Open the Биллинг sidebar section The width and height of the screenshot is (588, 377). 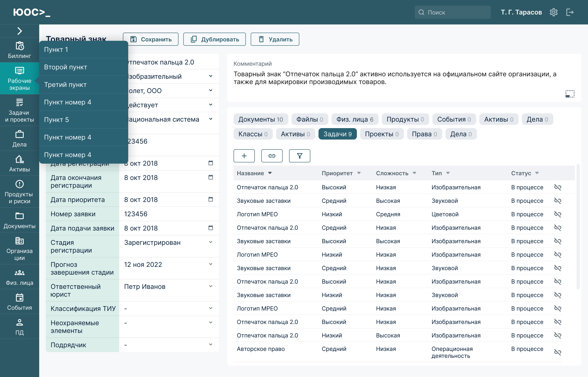click(x=19, y=50)
